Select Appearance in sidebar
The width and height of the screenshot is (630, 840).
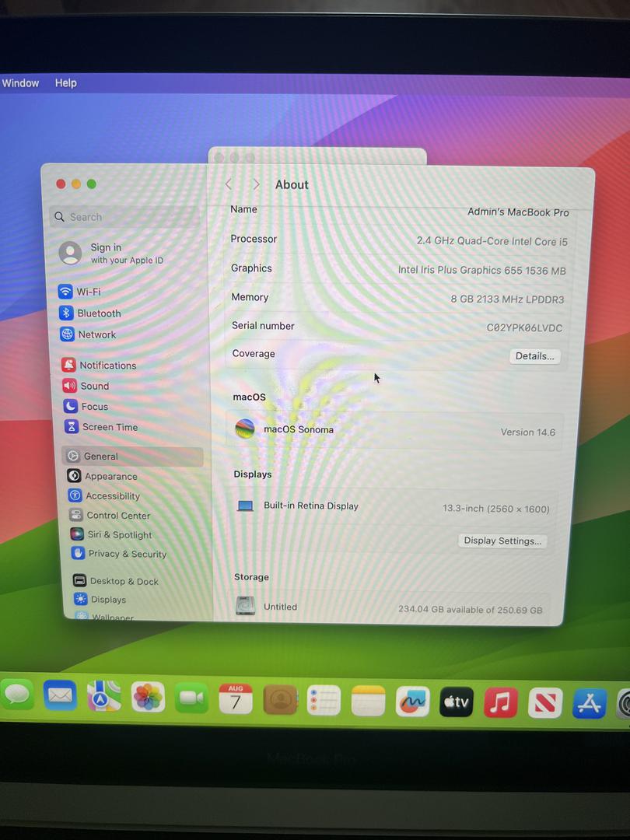click(x=110, y=477)
